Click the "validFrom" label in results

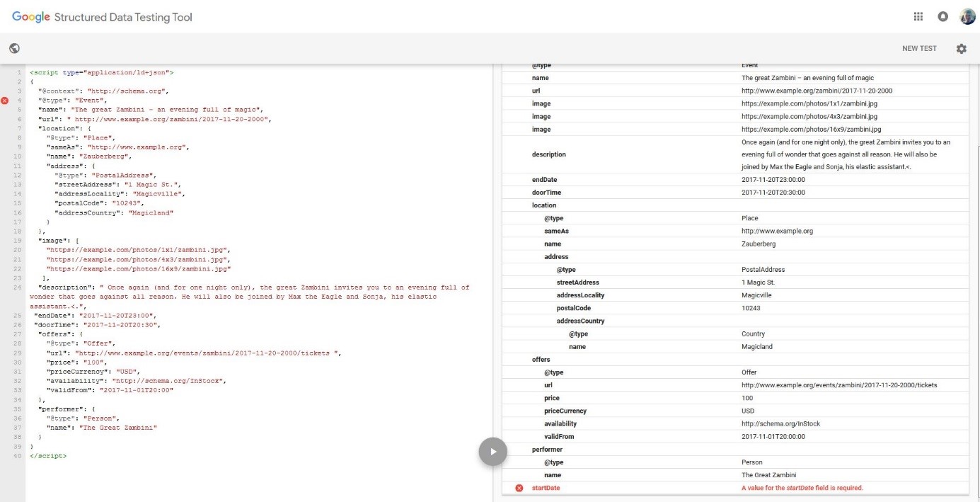(x=559, y=437)
